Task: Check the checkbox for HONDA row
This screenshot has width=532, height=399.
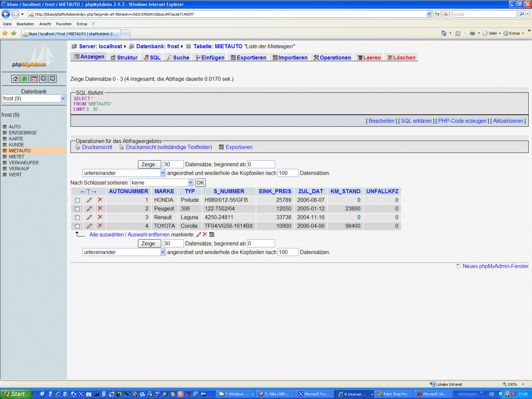Action: point(77,200)
